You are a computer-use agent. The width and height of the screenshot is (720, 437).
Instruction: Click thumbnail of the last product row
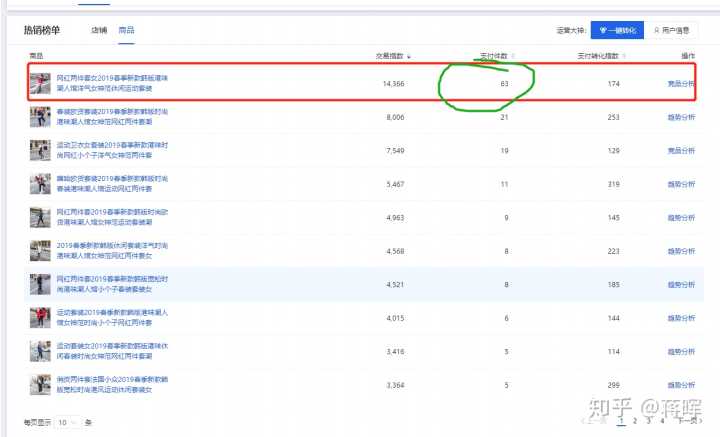point(40,384)
